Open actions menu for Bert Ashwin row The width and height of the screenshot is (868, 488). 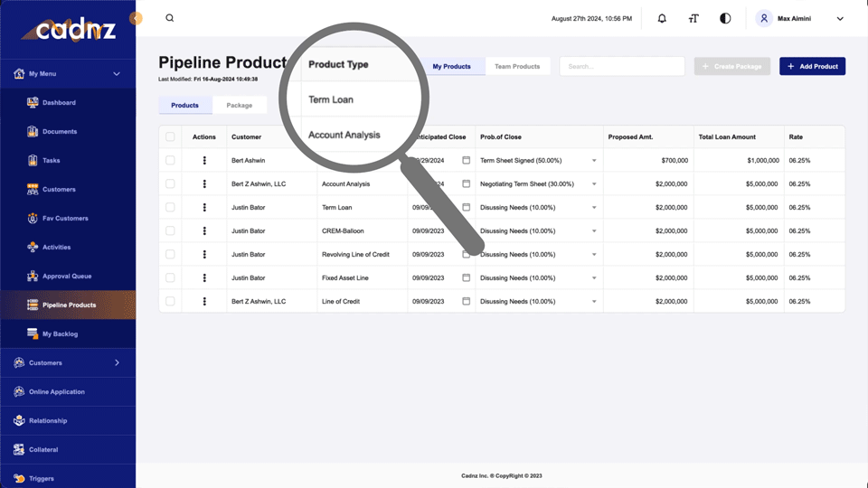point(204,161)
